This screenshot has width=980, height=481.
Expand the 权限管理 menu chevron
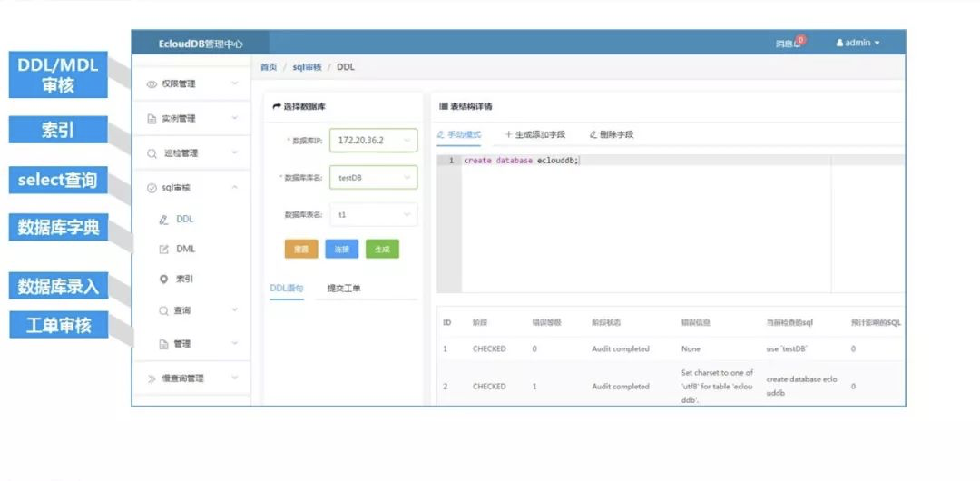click(x=235, y=83)
